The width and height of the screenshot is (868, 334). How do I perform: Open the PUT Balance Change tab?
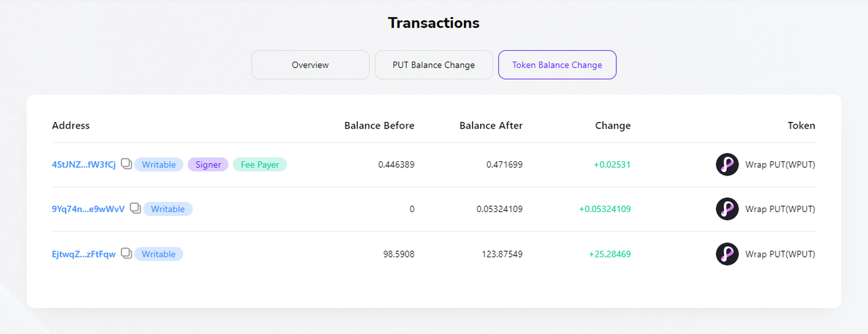click(x=433, y=65)
